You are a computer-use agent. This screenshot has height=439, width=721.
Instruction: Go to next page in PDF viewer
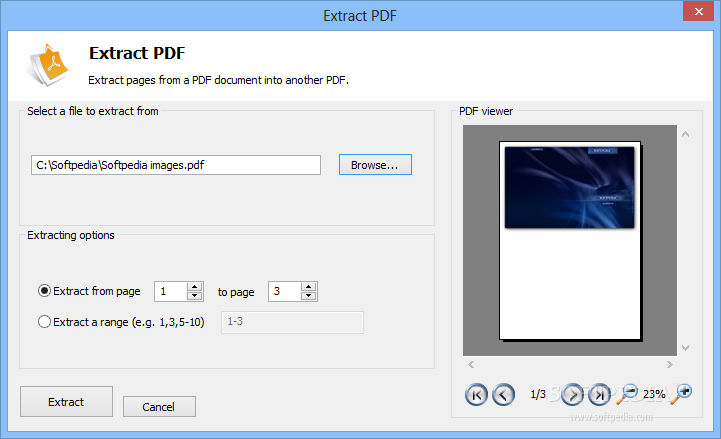(572, 394)
